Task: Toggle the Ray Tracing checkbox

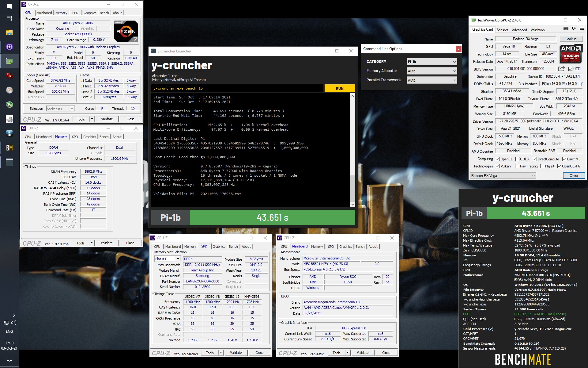Action: click(517, 166)
